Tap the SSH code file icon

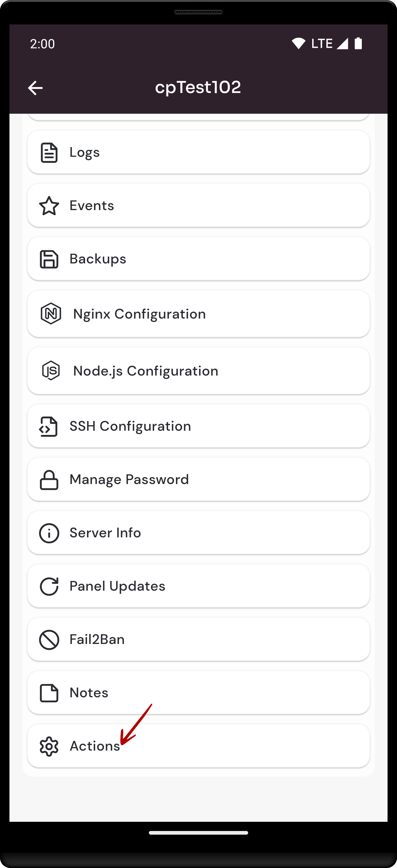click(x=49, y=427)
